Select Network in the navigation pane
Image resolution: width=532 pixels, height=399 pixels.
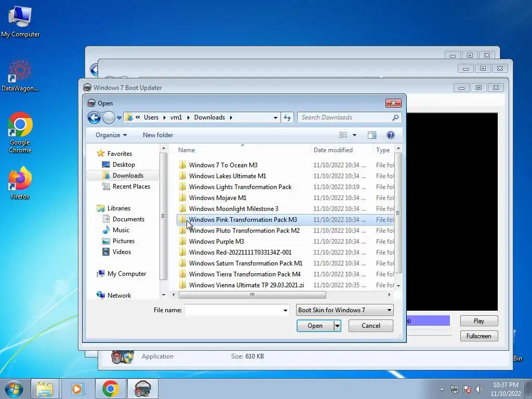tap(119, 296)
